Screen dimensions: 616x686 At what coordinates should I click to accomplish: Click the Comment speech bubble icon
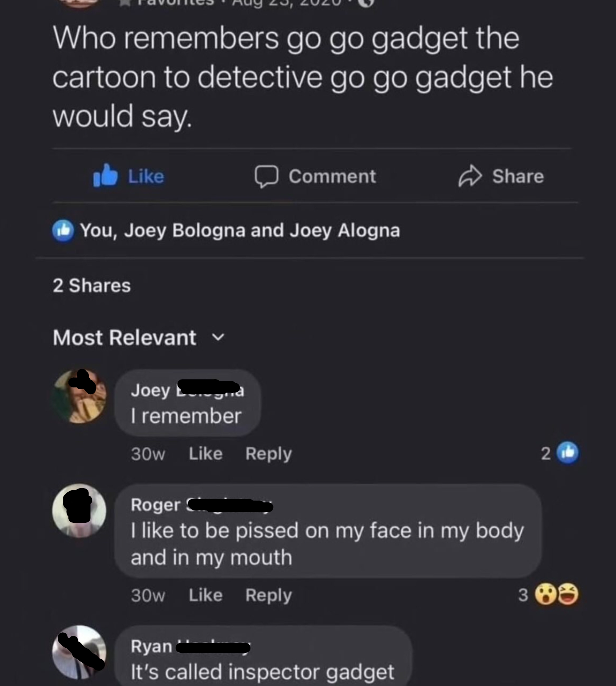coord(266,176)
